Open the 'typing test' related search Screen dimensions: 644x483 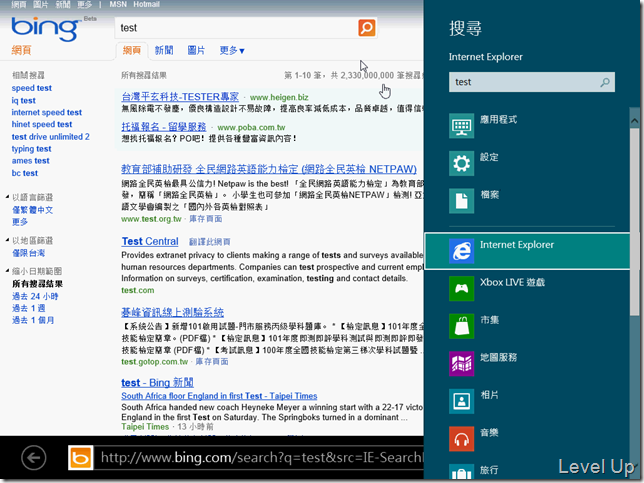[31, 149]
